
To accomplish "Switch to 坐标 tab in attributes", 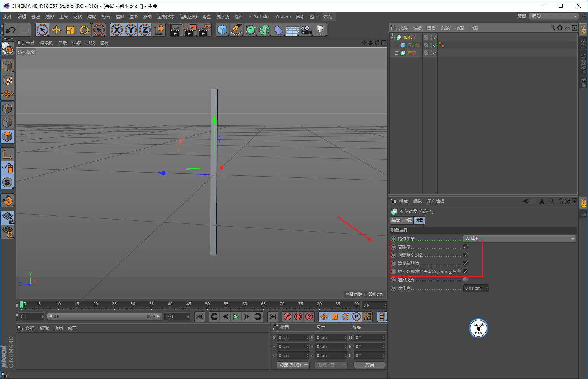I will point(407,220).
